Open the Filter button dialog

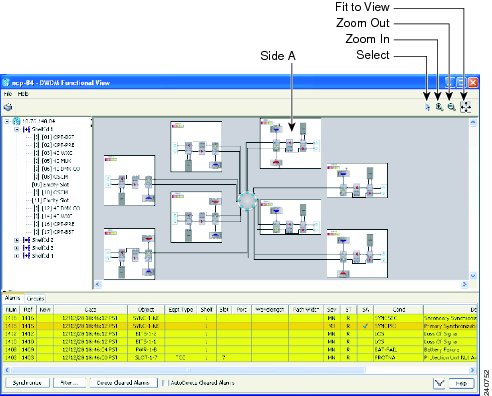[x=70, y=383]
